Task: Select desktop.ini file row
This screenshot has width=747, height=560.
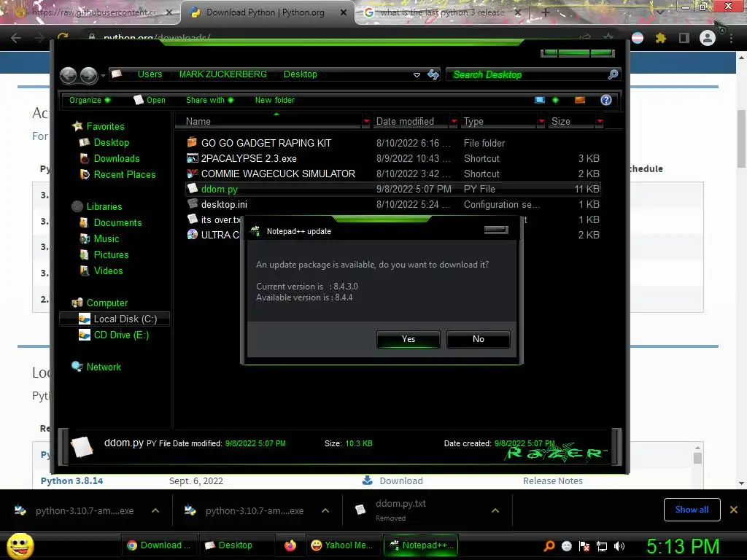Action: (393, 204)
